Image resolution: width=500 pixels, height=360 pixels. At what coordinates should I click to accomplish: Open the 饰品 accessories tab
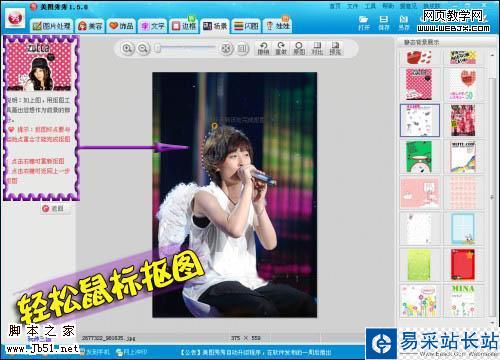pos(121,26)
